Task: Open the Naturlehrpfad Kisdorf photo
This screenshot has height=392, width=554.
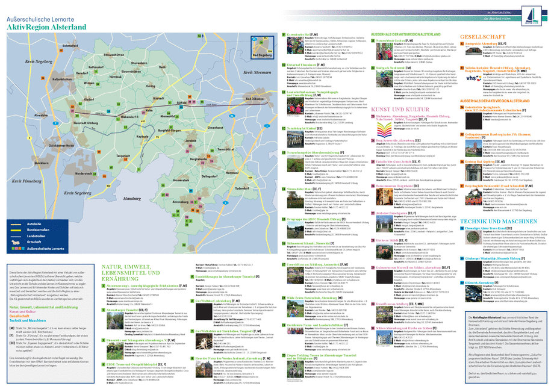Action: pyautogui.click(x=295, y=138)
